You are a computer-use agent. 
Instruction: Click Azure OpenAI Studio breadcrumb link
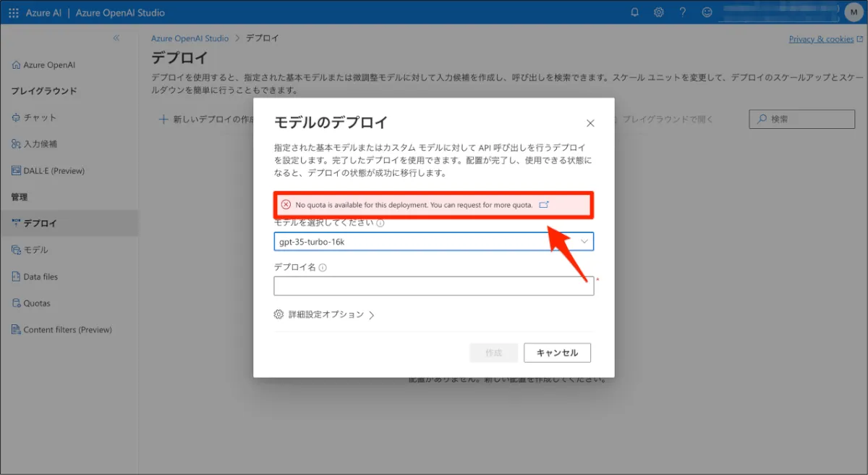190,38
